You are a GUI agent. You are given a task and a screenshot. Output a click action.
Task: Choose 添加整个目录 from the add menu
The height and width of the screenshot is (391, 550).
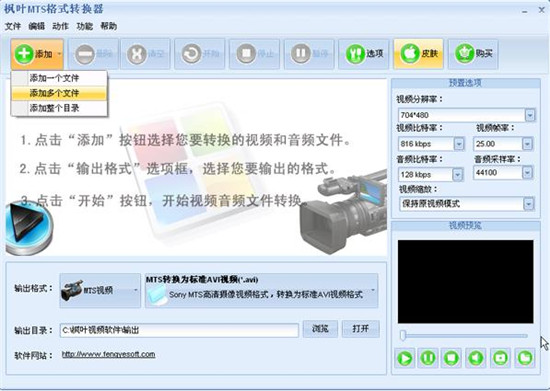[59, 108]
